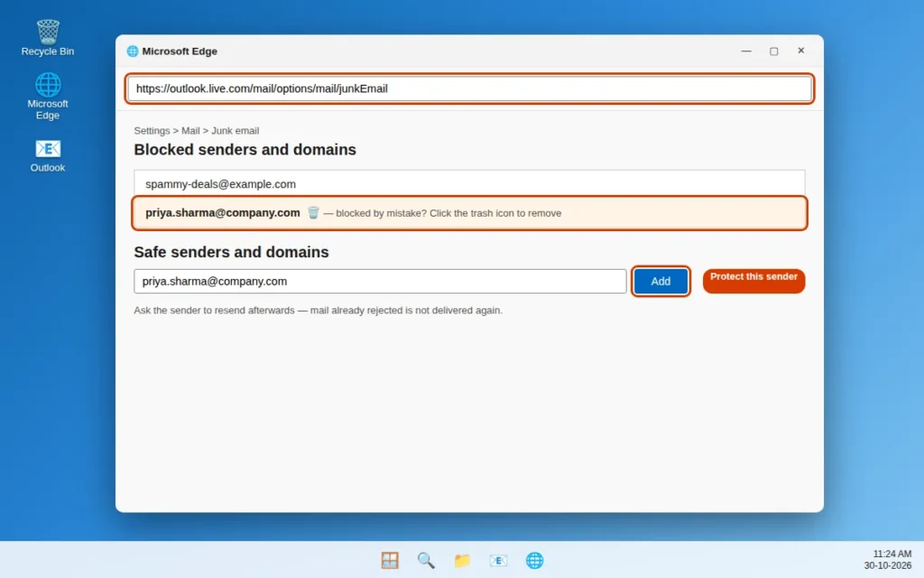
Task: Click the trash icon beside priya.sharma@company.com
Action: tap(313, 213)
